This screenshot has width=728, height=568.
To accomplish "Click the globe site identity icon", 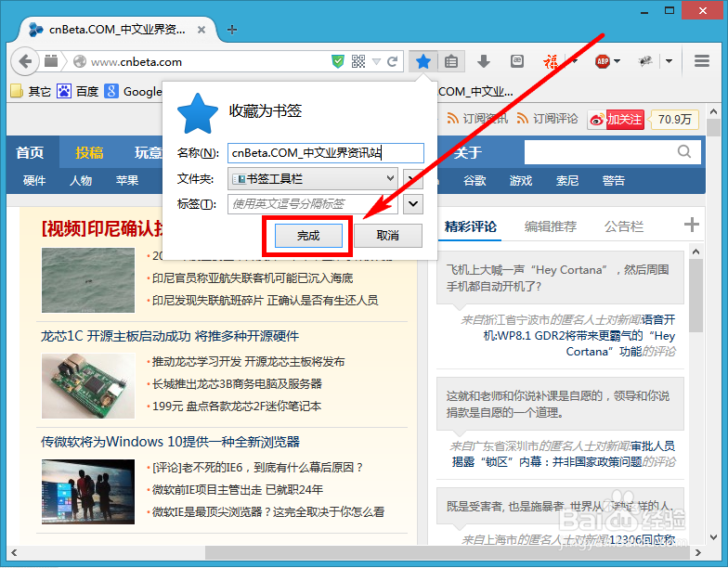I will coord(80,61).
